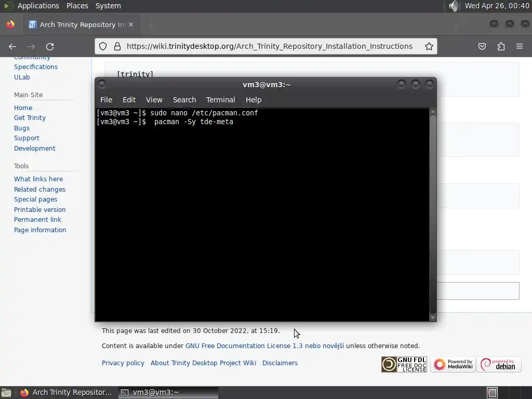Open terminal Edit menu
This screenshot has height=399, width=532.
[129, 100]
